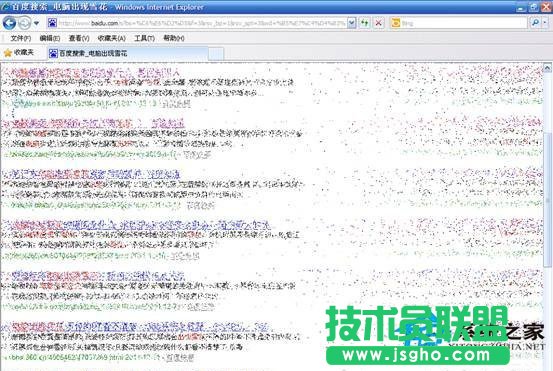Restore down the Internet Explorer window
The width and height of the screenshot is (553, 371).
point(534,7)
